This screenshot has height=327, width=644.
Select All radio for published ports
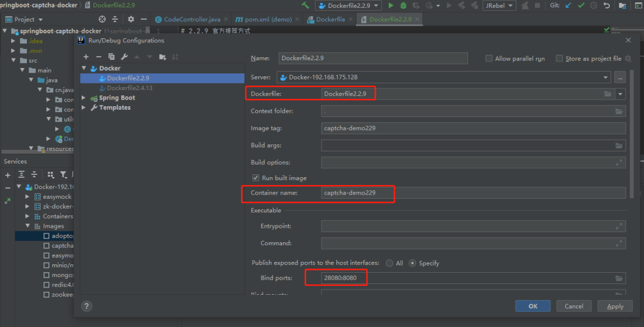pyautogui.click(x=389, y=263)
